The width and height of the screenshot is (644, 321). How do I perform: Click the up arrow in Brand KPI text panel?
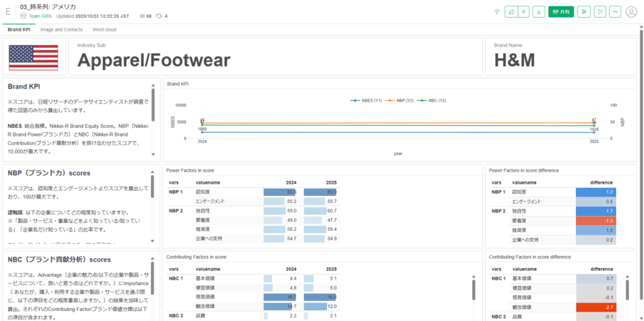click(153, 84)
